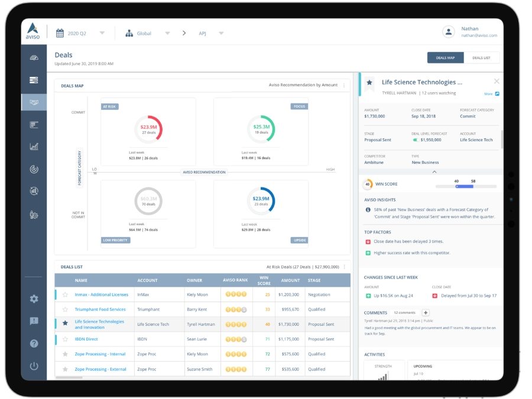Screen dimensions: 532x399
Task: Open the calendar quarter icon
Action: 60,33
